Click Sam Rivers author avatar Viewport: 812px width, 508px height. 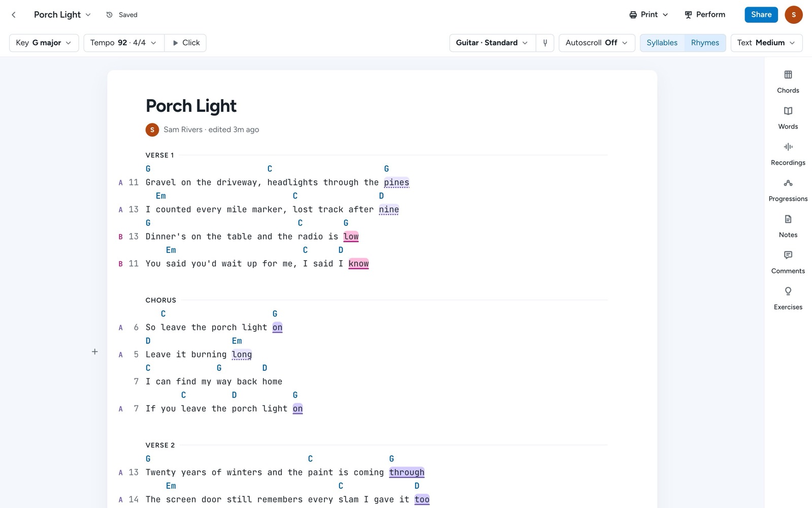152,130
